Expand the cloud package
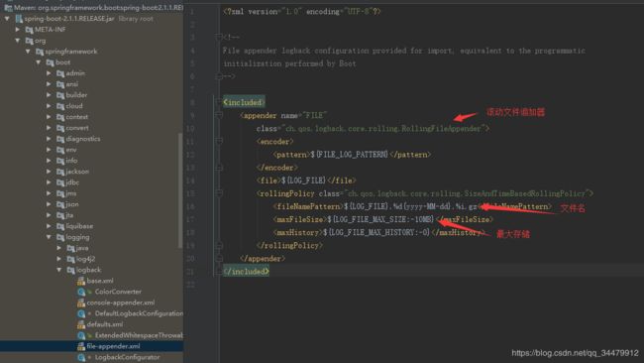 (49, 106)
